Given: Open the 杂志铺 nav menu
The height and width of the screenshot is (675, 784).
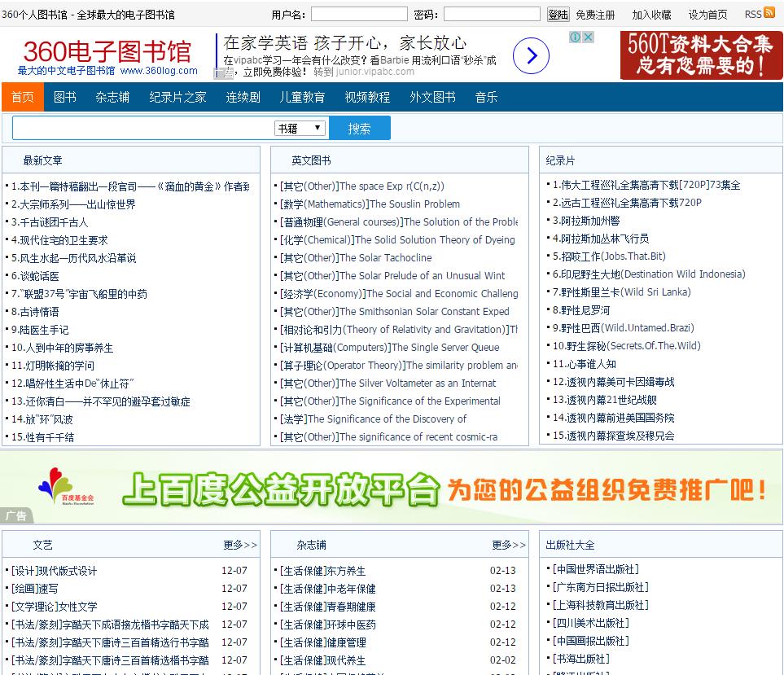Looking at the screenshot, I should coord(112,97).
